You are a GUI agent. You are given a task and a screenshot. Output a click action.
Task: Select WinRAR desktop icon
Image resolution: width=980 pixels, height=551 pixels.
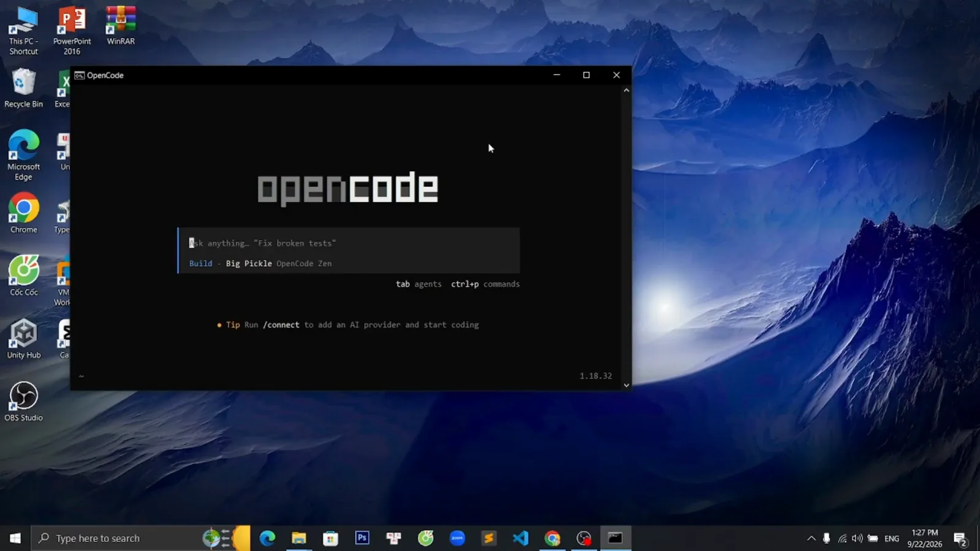(x=121, y=26)
